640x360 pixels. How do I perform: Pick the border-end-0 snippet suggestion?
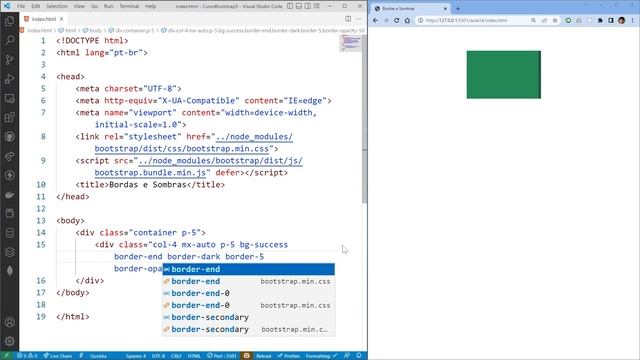click(249, 293)
